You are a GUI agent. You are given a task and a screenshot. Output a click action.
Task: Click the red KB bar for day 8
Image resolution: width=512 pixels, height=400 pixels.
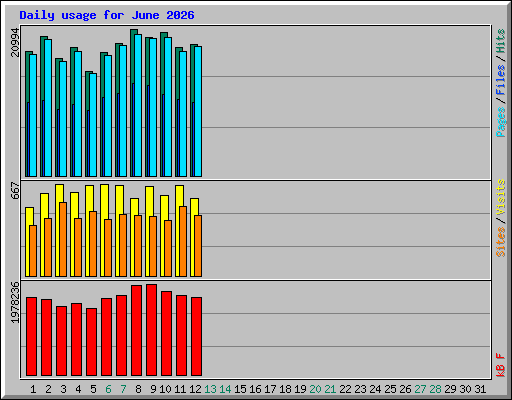tap(136, 330)
